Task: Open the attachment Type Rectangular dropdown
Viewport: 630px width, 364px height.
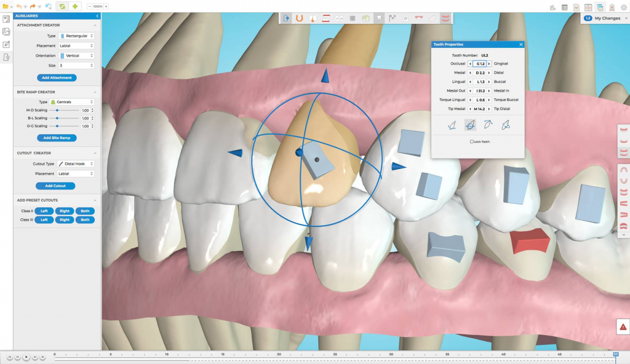Action: point(76,36)
